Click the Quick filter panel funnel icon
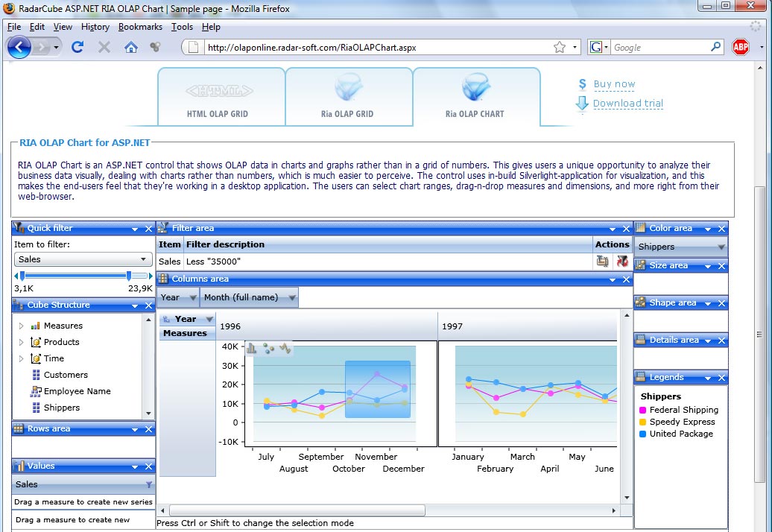Image resolution: width=772 pixels, height=532 pixels. pos(19,228)
